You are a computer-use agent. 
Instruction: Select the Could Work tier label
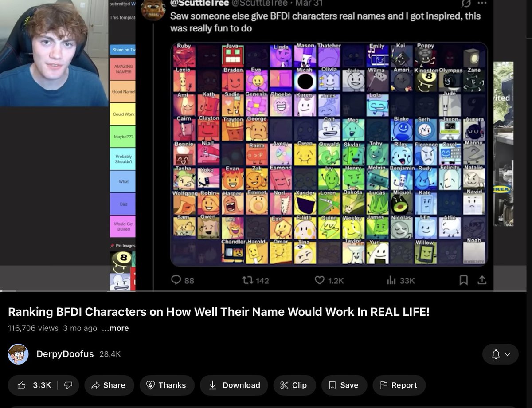123,114
